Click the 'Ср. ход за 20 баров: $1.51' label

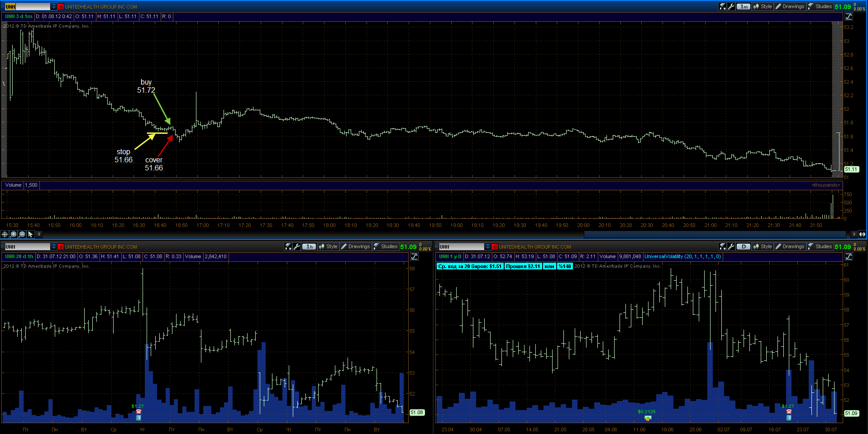tap(470, 266)
